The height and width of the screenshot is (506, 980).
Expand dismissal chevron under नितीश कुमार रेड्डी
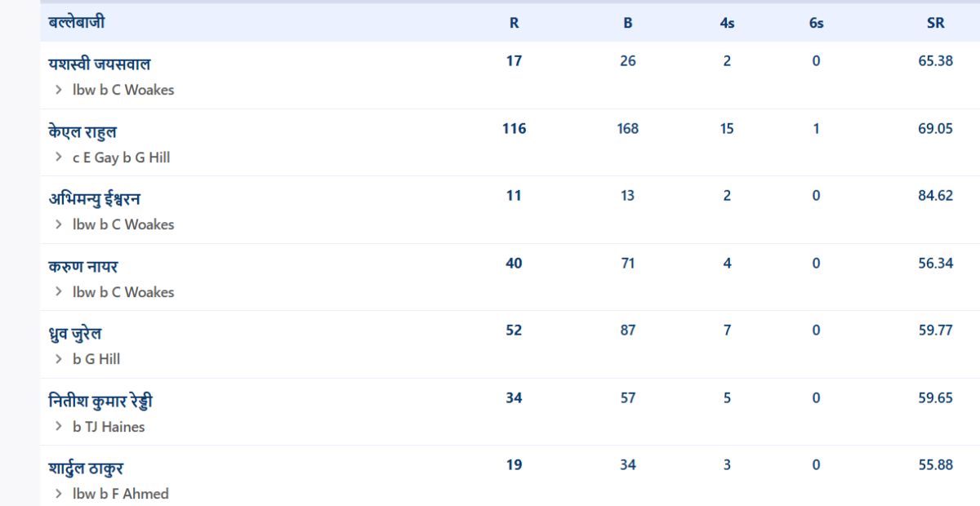[59, 427]
